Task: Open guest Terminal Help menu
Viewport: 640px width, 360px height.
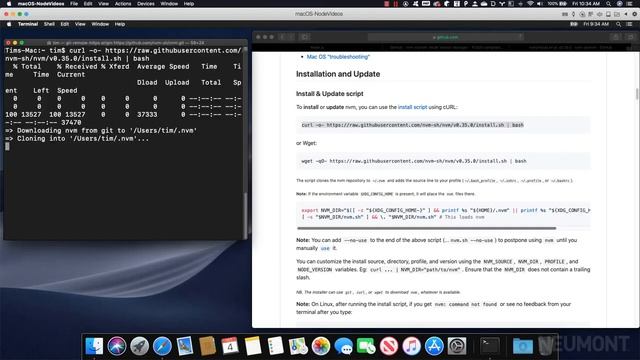Action: (x=120, y=24)
